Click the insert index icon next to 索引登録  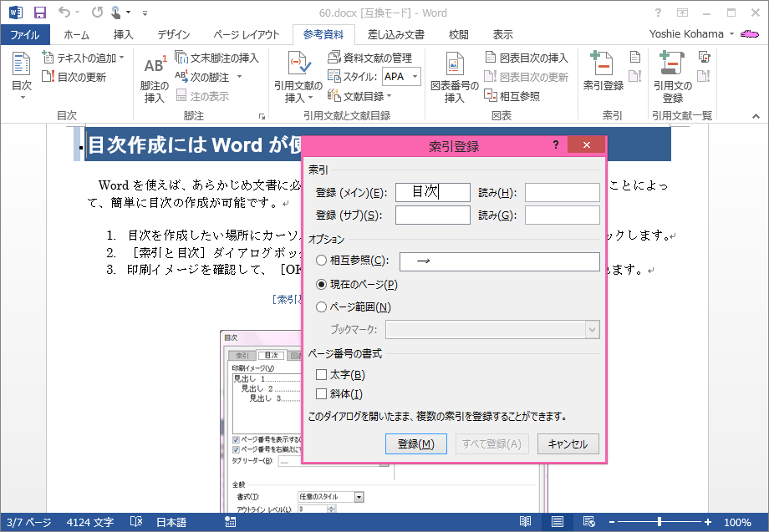point(635,58)
